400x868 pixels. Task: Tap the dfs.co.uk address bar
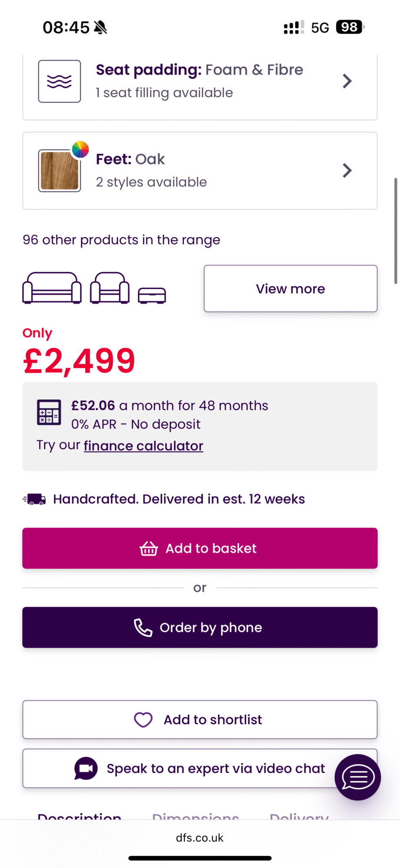[200, 838]
